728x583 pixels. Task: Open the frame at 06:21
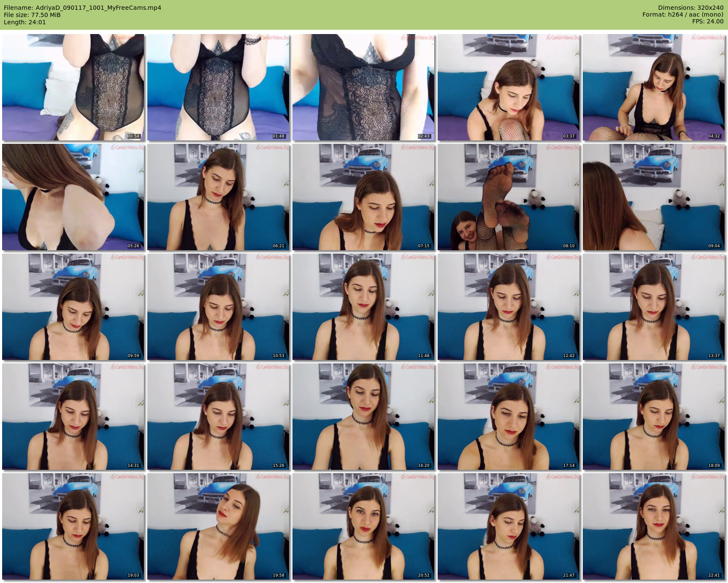pos(218,197)
